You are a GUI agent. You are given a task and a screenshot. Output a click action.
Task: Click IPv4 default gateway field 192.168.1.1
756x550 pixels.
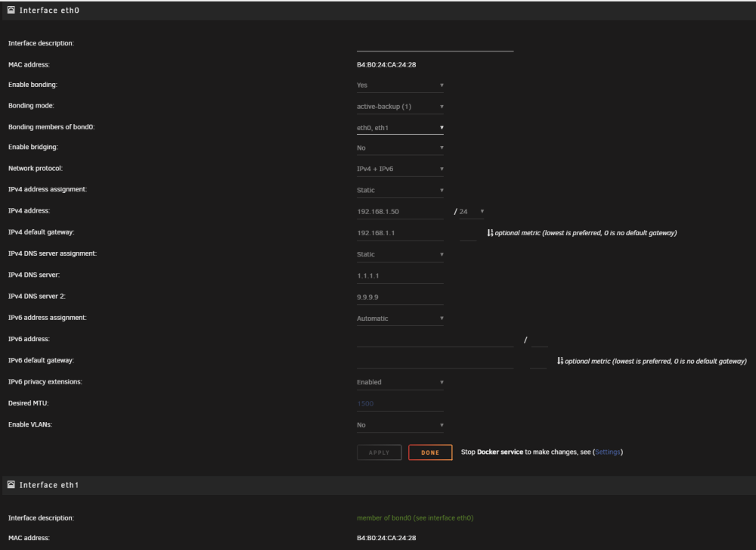pos(400,233)
